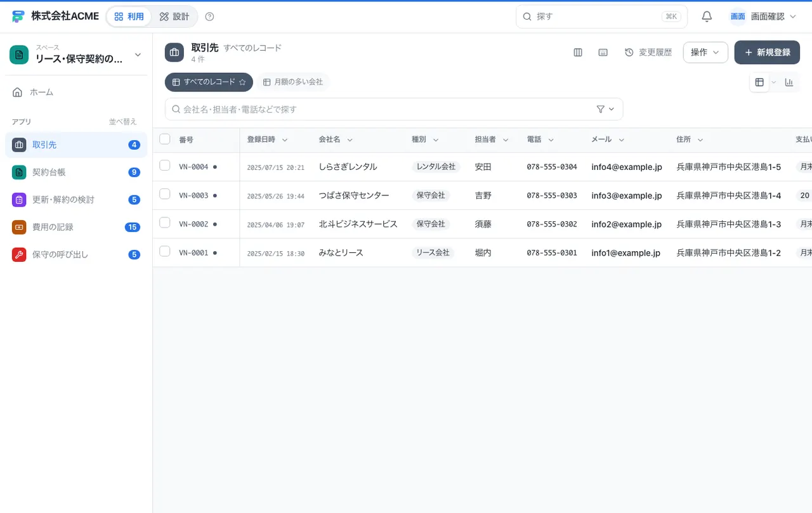Open the 操作 dropdown

click(x=705, y=53)
